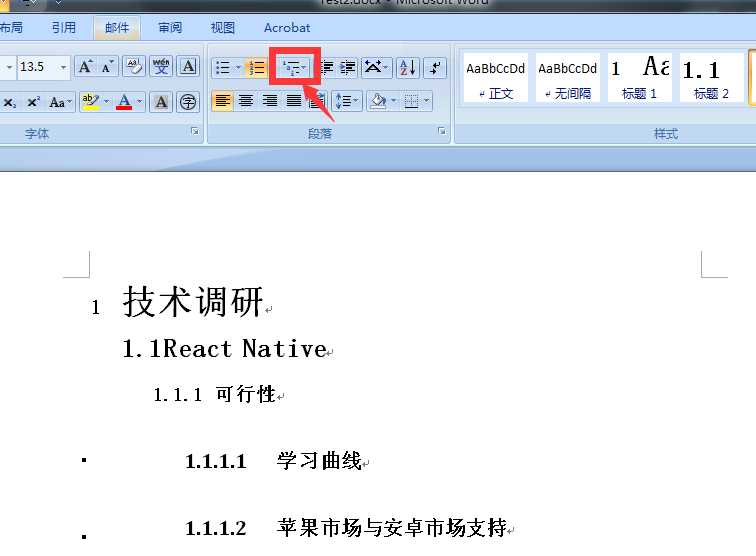Apply yellow text highlight color
This screenshot has width=756, height=556.
91,102
